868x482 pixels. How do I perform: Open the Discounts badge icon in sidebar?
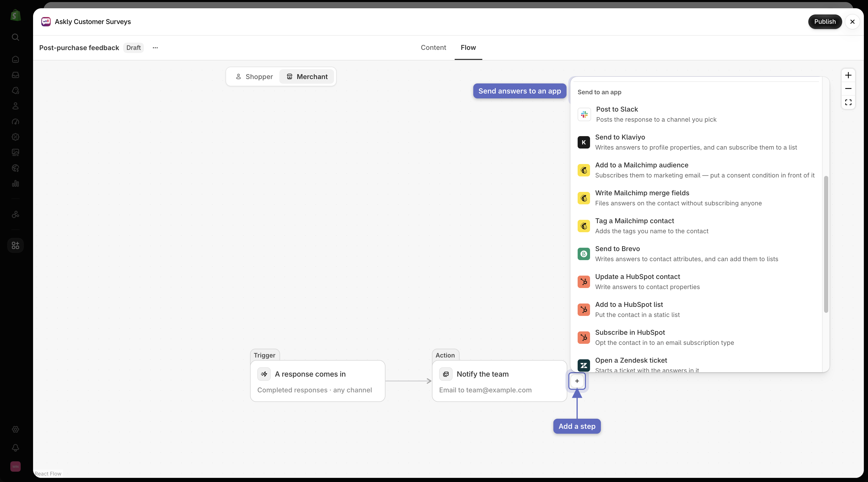point(16,137)
